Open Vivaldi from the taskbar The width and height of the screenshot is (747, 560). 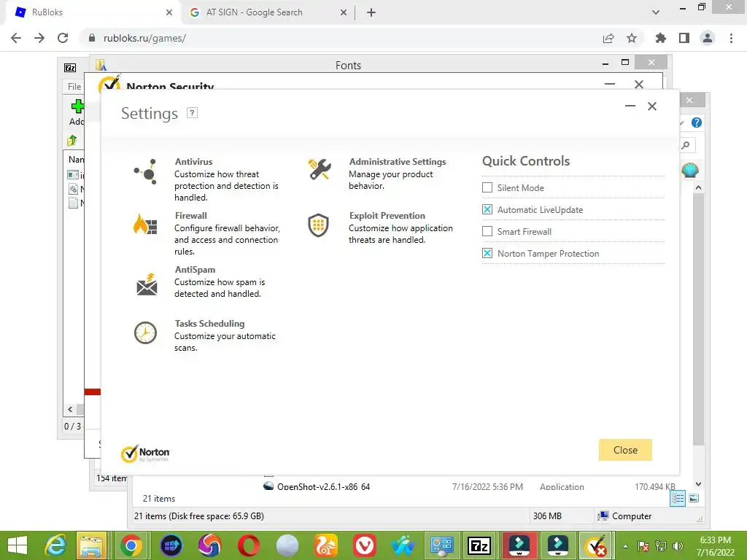(x=365, y=545)
